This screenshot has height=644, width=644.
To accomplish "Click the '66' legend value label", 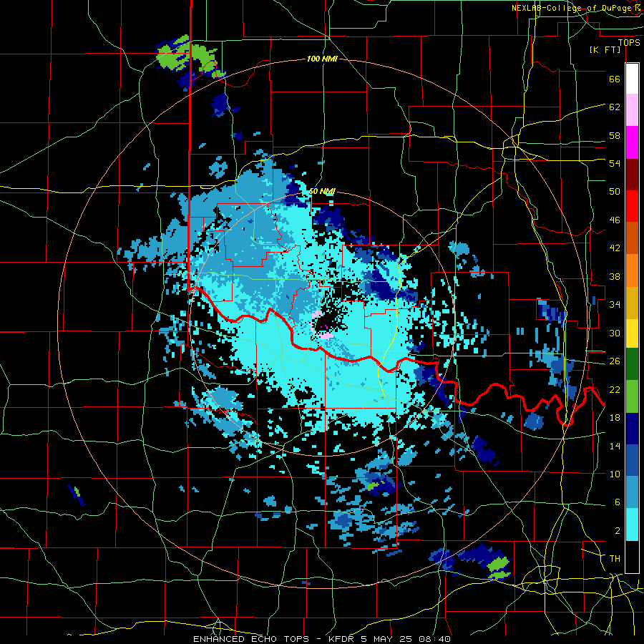I will pos(615,79).
